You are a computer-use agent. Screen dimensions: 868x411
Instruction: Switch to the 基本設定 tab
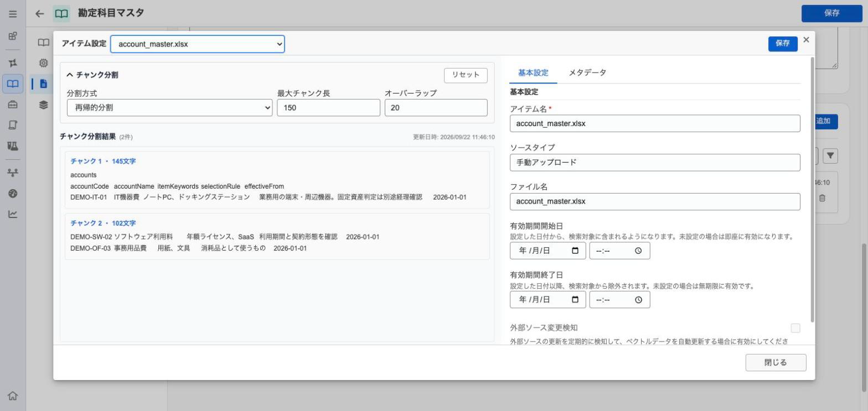533,72
